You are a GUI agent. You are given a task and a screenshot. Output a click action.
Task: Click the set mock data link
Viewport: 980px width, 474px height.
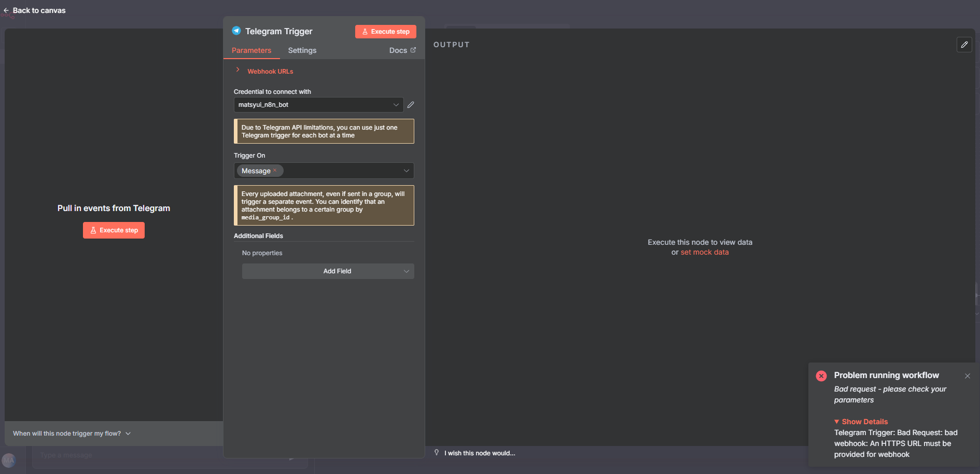pyautogui.click(x=705, y=252)
